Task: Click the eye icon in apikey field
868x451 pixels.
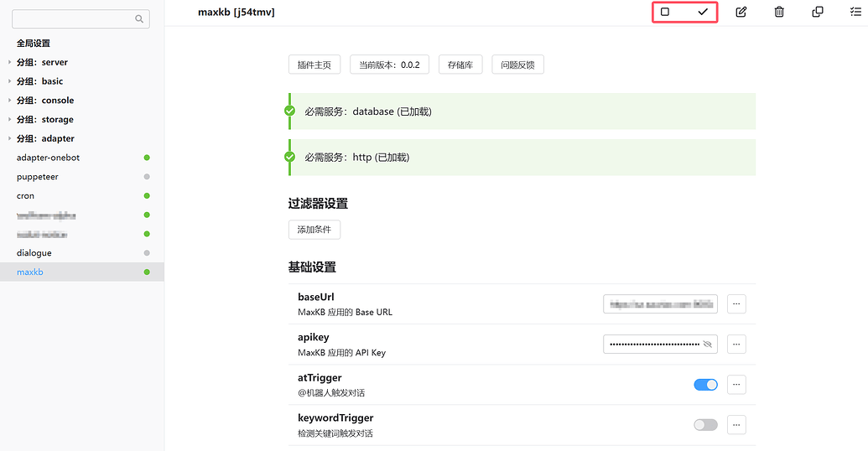Action: coord(708,345)
